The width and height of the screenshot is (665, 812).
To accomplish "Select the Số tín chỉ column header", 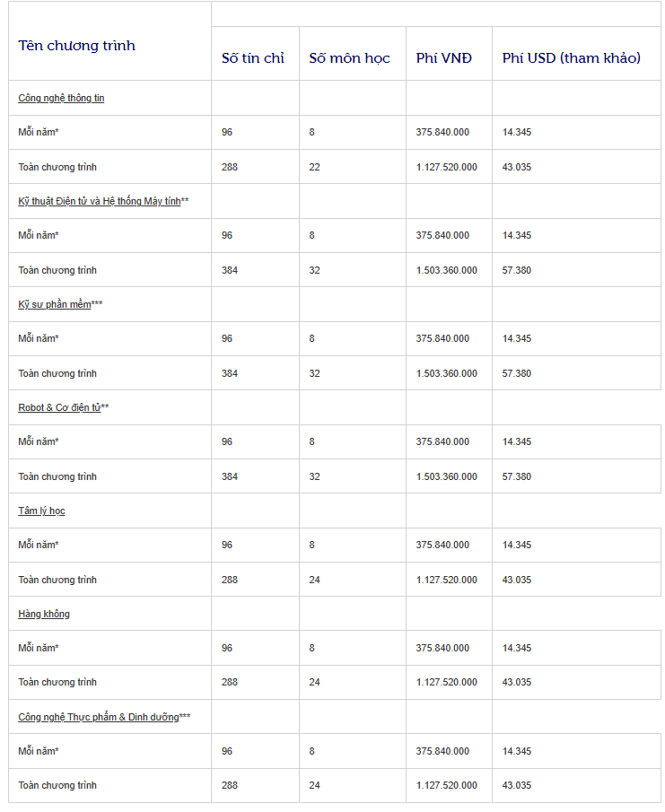I will click(x=253, y=58).
